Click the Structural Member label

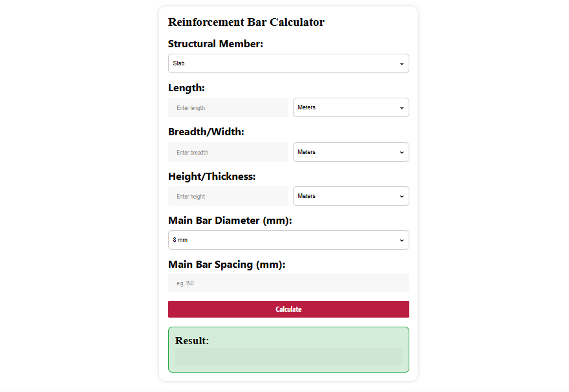coord(215,44)
